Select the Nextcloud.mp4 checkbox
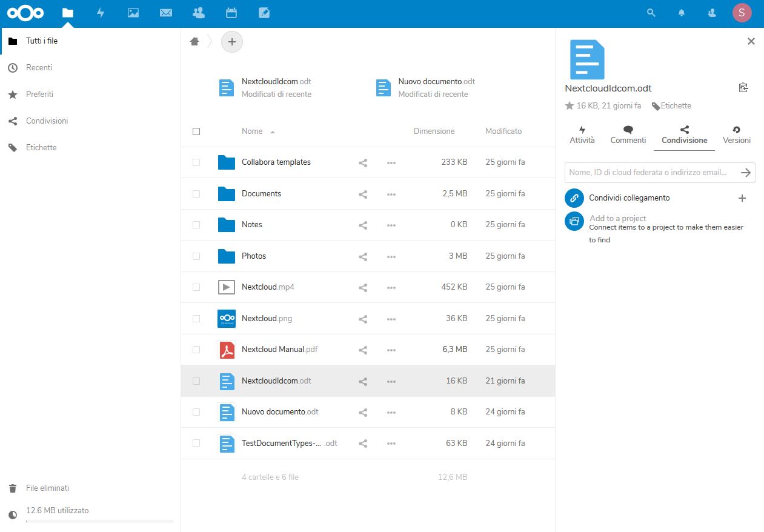Viewport: 764px width, 532px height. click(196, 287)
